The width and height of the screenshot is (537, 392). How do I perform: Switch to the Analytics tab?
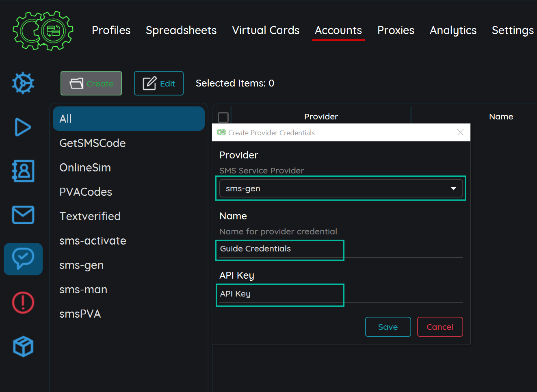pos(453,30)
